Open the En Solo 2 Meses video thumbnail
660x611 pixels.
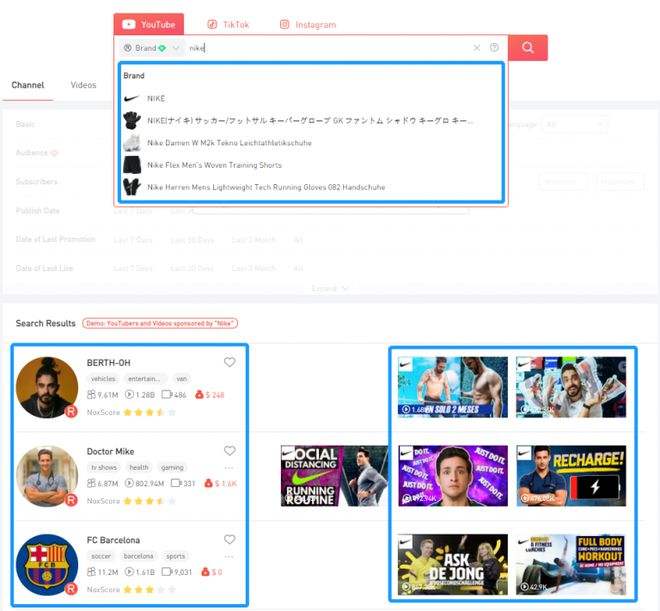click(x=453, y=387)
